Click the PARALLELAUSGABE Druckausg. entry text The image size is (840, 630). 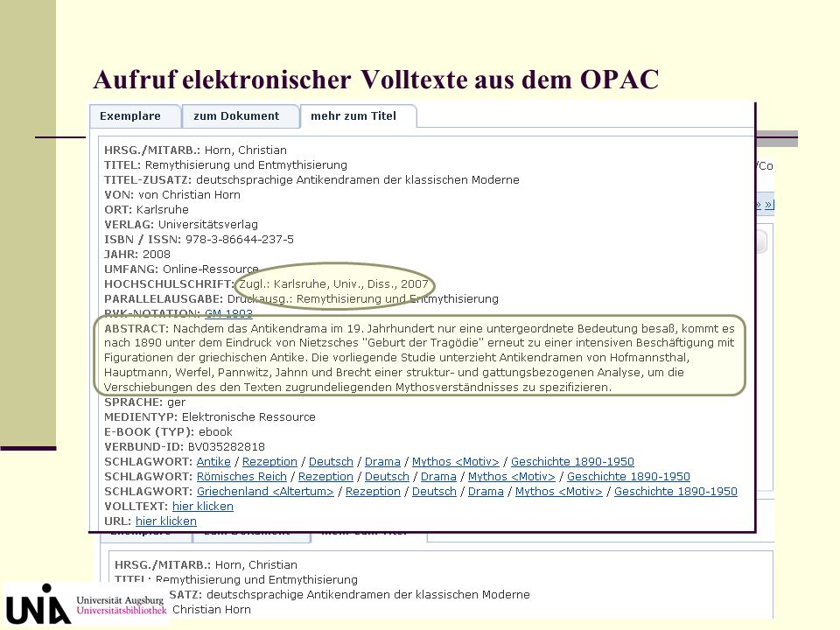[362, 299]
